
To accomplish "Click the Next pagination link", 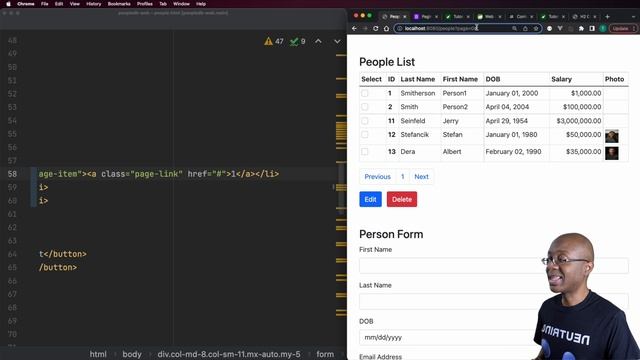I will [421, 177].
